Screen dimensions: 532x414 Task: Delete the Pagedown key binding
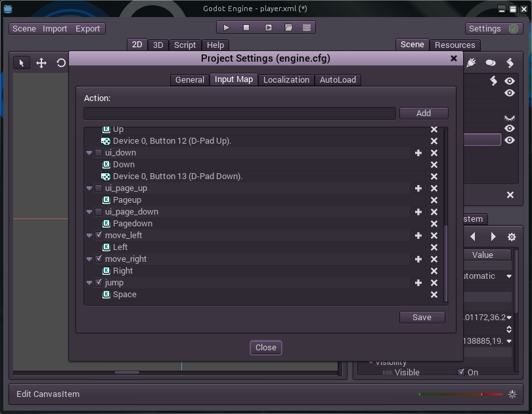(x=434, y=224)
